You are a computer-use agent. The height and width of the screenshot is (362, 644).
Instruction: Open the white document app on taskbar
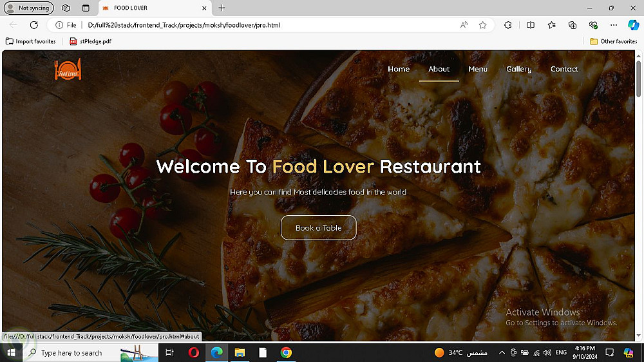263,352
